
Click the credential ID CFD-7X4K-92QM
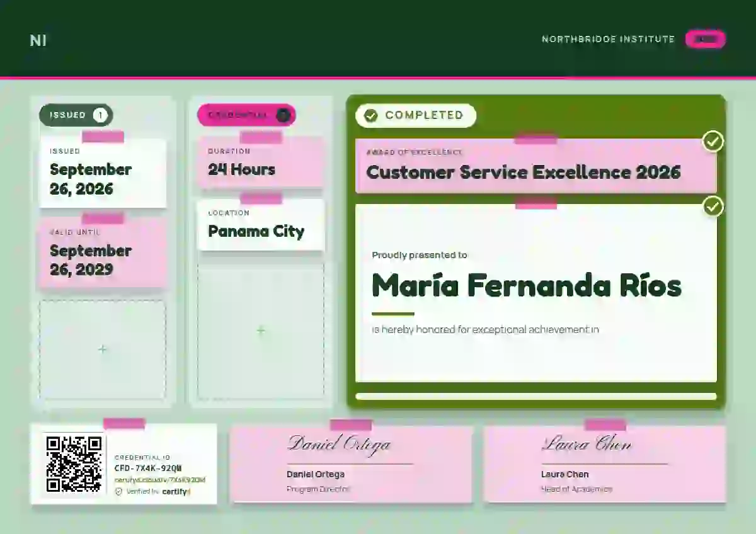[x=148, y=469]
